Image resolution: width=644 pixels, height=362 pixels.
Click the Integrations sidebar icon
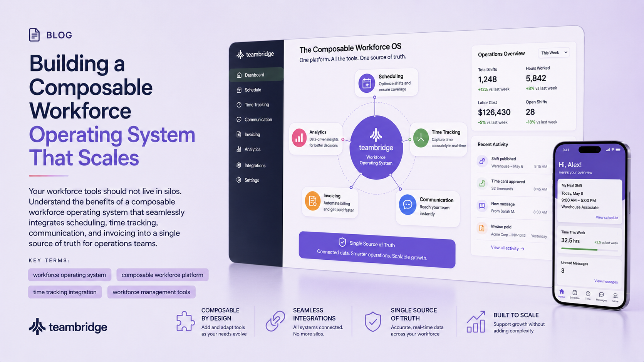point(239,165)
